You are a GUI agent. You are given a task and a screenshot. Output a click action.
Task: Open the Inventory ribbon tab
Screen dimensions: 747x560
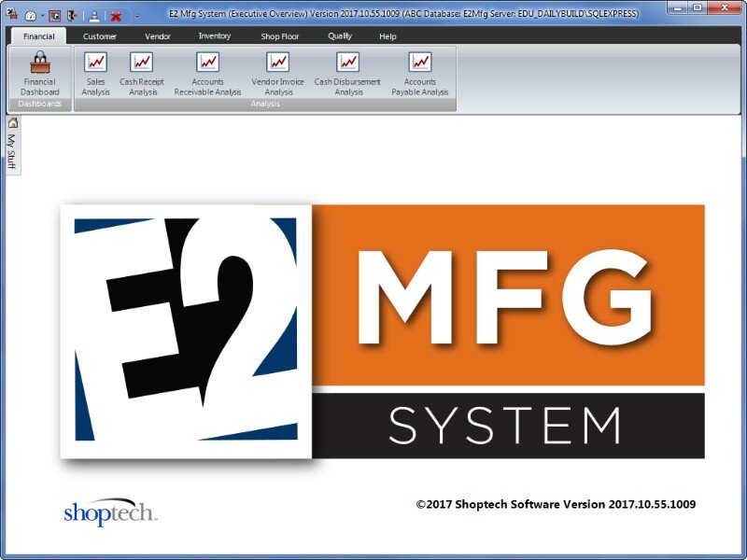point(215,36)
